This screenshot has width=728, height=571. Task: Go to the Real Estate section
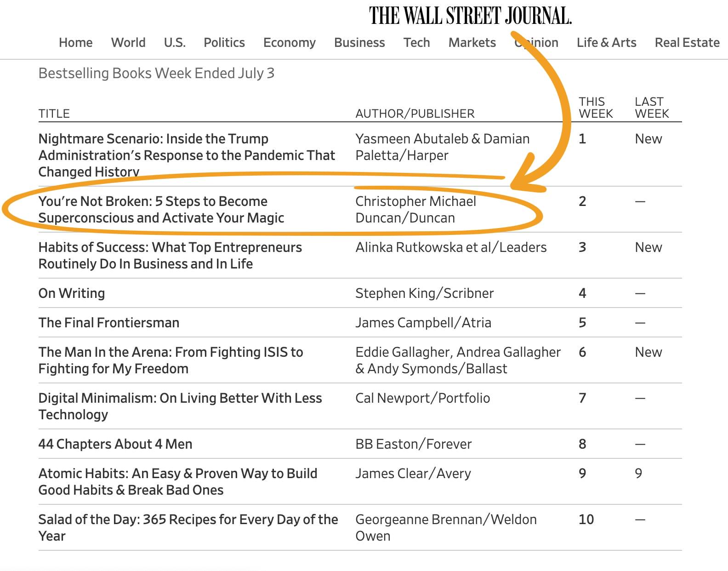(687, 43)
